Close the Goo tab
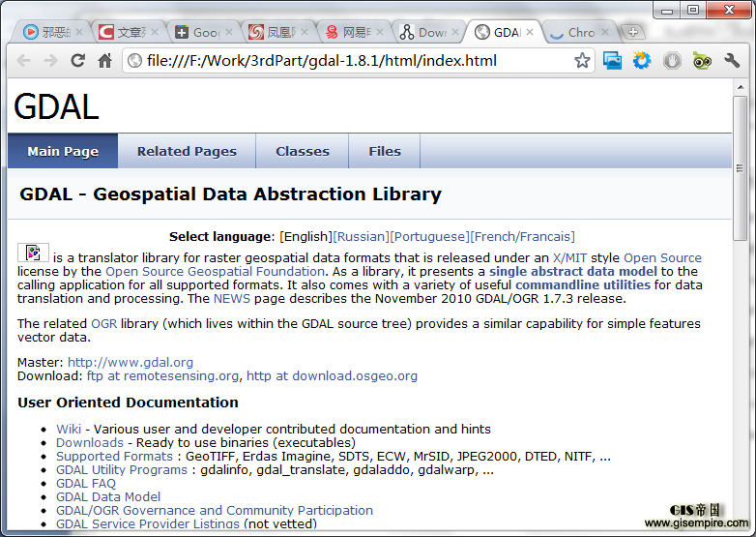Viewport: 756px width, 537px height. pos(229,32)
